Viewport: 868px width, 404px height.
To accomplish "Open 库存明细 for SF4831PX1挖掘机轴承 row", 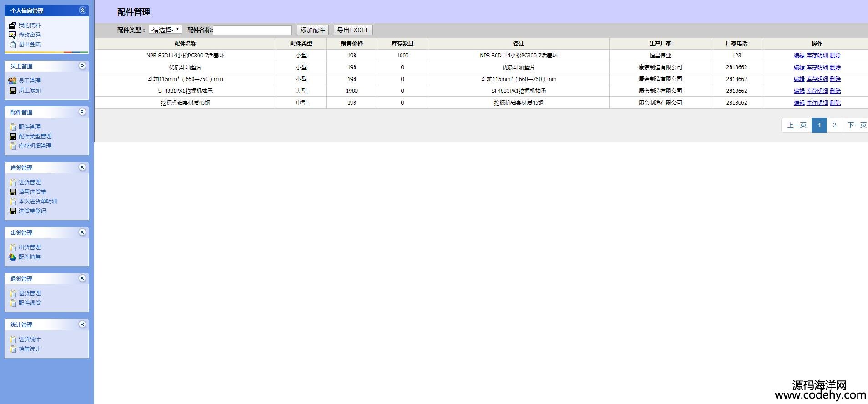I will click(817, 91).
